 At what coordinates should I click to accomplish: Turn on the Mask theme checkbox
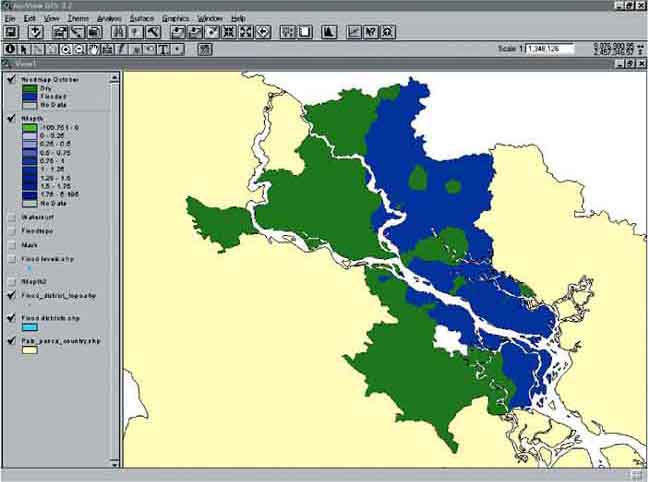click(x=11, y=244)
